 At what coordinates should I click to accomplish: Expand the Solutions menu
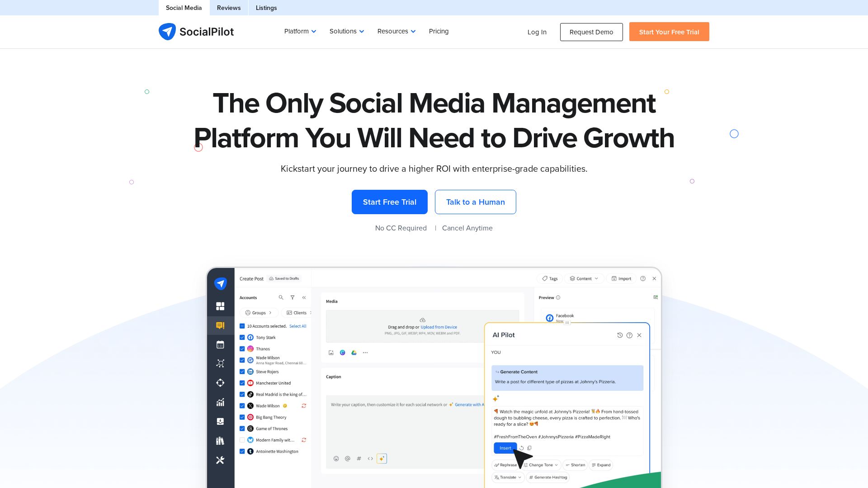pyautogui.click(x=347, y=31)
